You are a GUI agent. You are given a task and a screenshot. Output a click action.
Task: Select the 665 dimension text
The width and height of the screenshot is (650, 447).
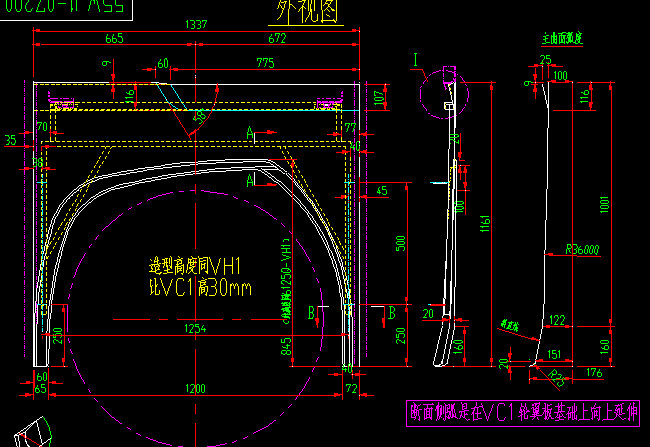(113, 38)
